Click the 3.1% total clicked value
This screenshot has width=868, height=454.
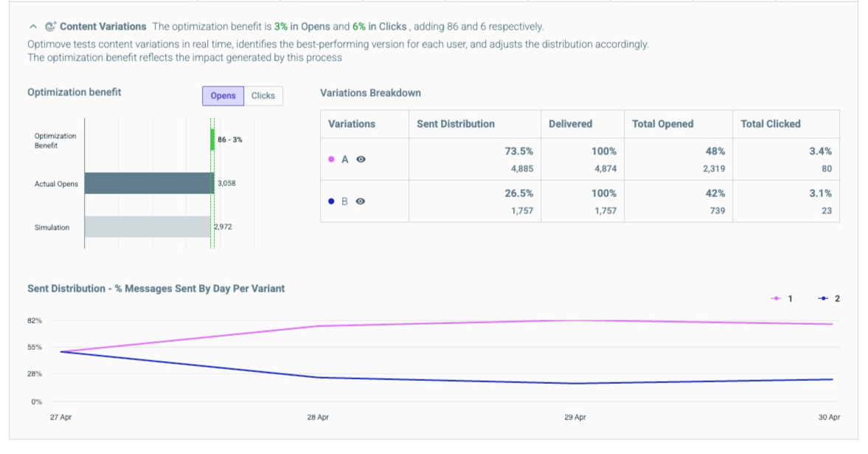pos(820,193)
